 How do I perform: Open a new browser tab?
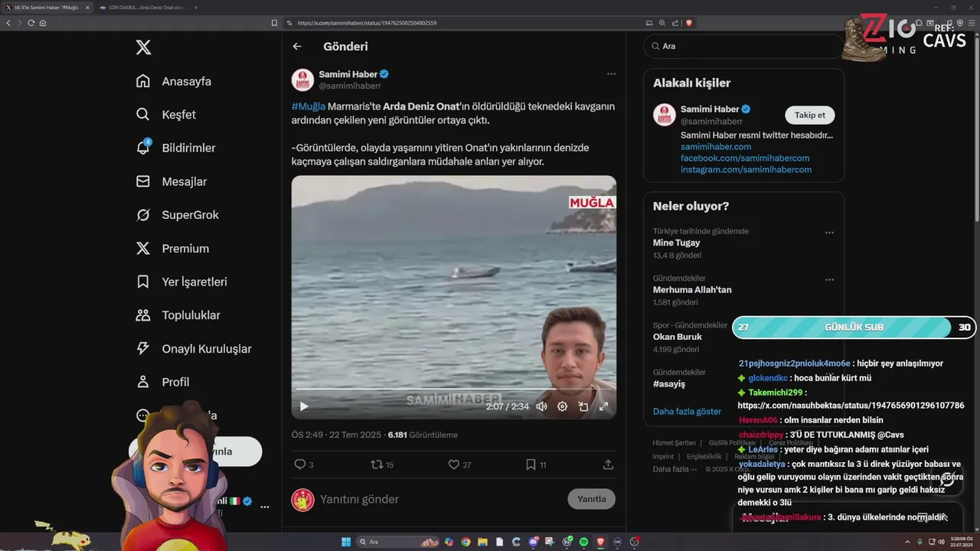[x=196, y=7]
